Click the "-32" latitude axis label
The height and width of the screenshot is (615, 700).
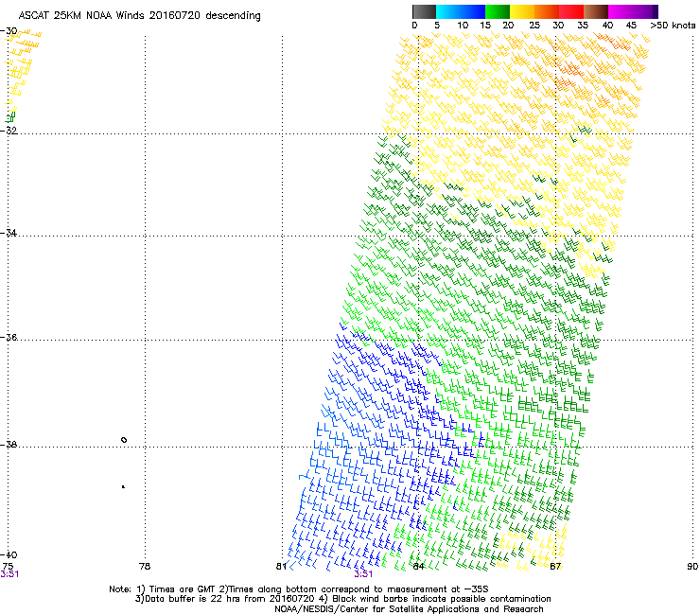point(9,131)
